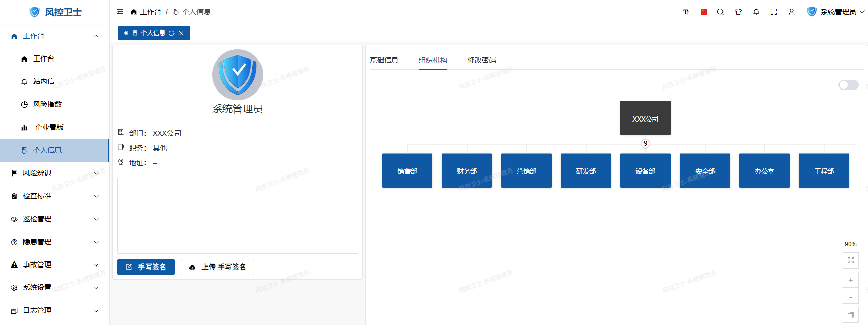Enter fullscreen using the header fullscreen icon

pyautogui.click(x=774, y=12)
